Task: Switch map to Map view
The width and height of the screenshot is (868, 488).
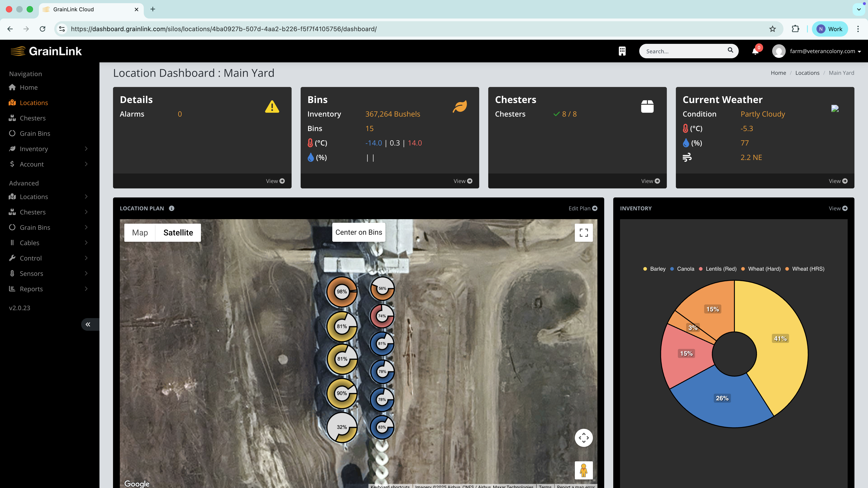Action: [139, 232]
